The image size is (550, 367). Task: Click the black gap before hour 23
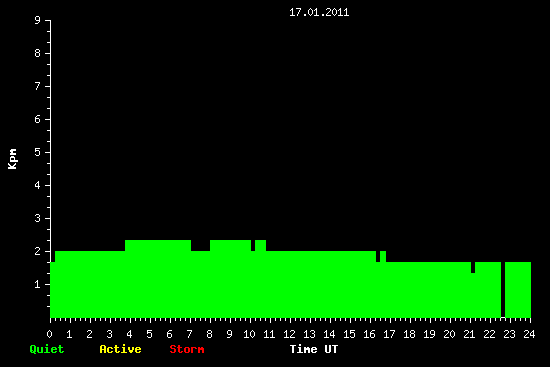tap(503, 289)
